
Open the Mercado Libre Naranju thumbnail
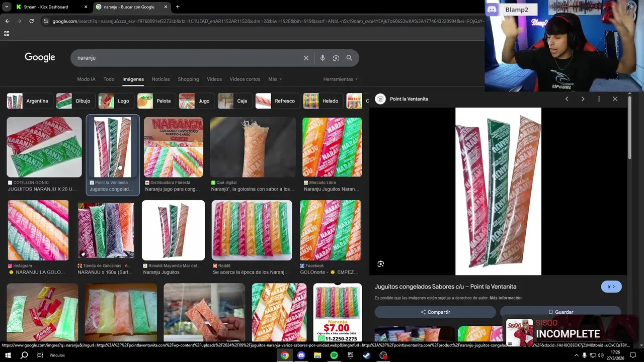(x=332, y=147)
